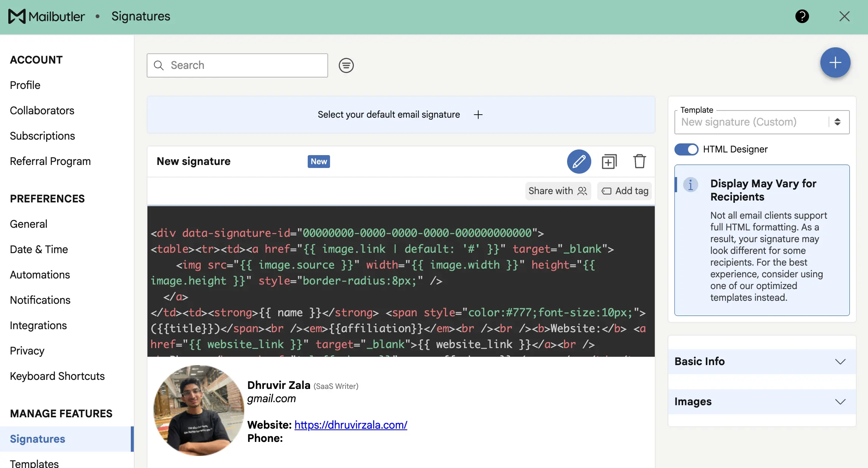Click the blue plus add-signature button

pos(835,63)
